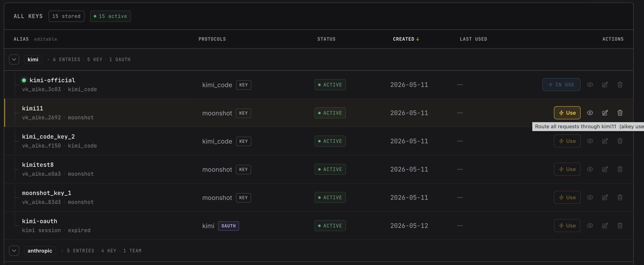Image resolution: width=644 pixels, height=265 pixels.
Task: Reveal the kimi-oauth entry with eye icon
Action: click(x=590, y=226)
